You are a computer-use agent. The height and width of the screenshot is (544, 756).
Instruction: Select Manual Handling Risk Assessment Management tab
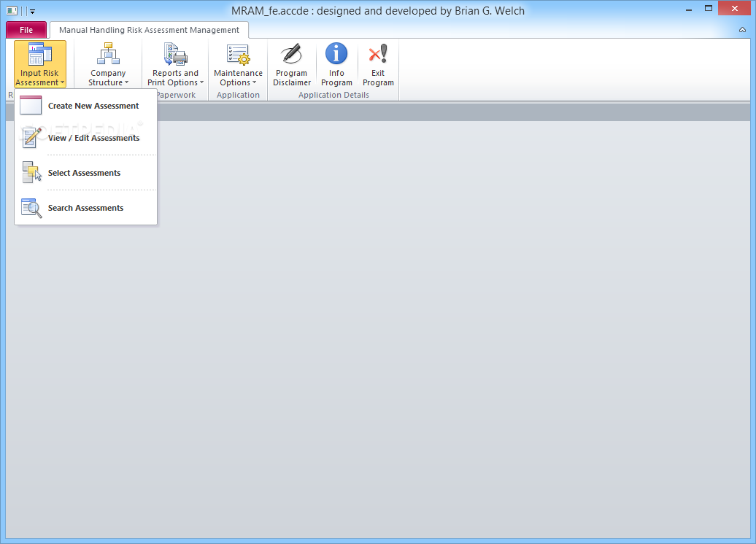(149, 30)
